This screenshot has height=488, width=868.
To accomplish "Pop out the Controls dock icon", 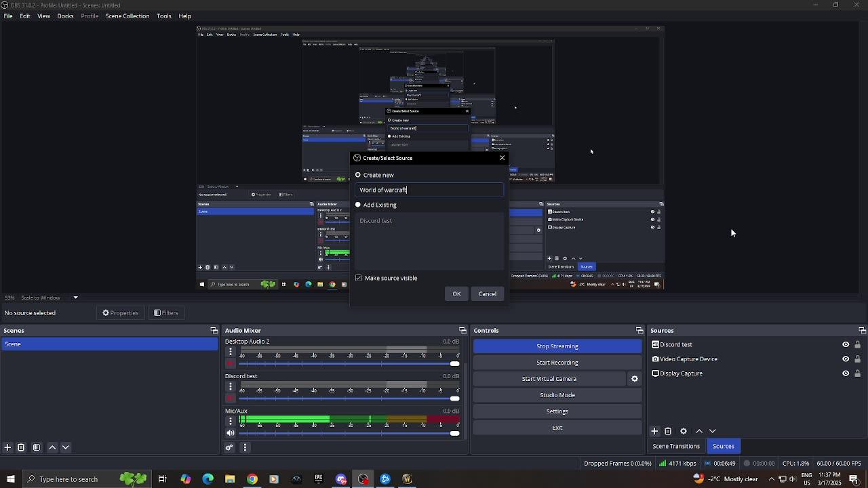I will (x=639, y=331).
